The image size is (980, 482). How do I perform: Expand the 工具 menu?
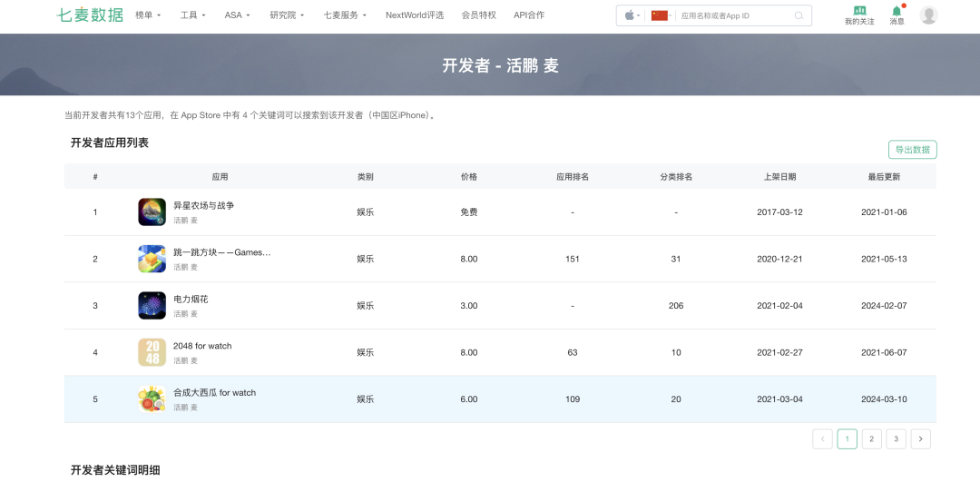point(193,15)
